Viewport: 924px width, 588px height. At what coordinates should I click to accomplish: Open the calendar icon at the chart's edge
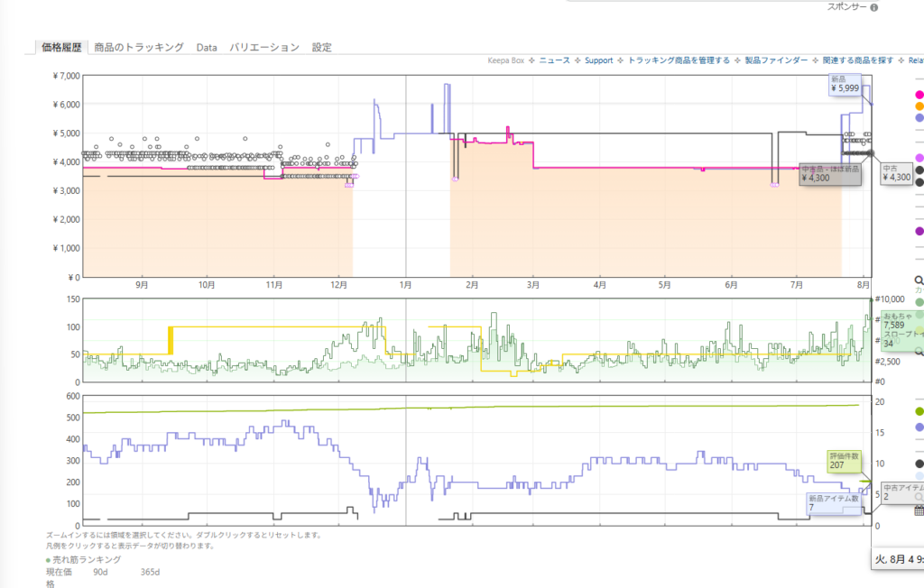tap(919, 510)
